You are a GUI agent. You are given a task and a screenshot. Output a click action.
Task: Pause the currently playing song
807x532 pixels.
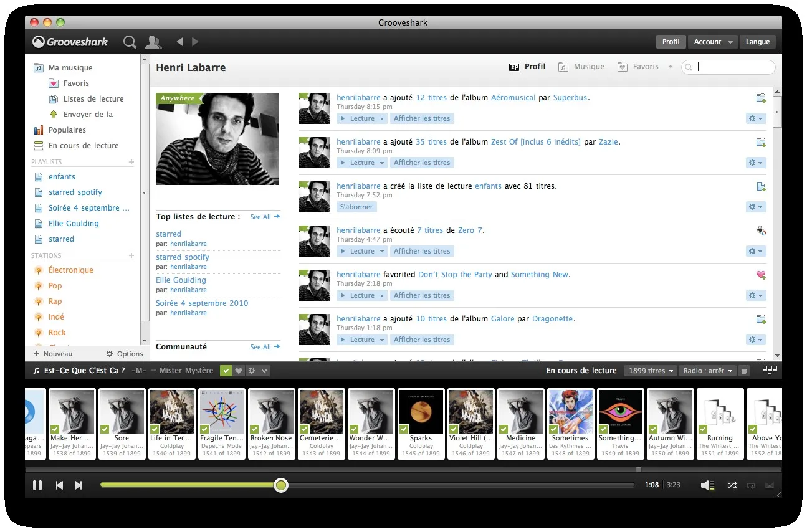(37, 485)
